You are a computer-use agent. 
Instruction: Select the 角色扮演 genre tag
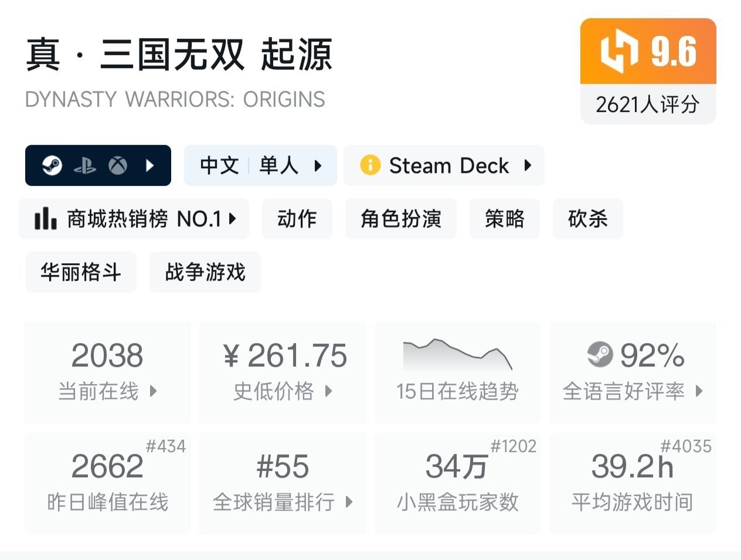400,219
